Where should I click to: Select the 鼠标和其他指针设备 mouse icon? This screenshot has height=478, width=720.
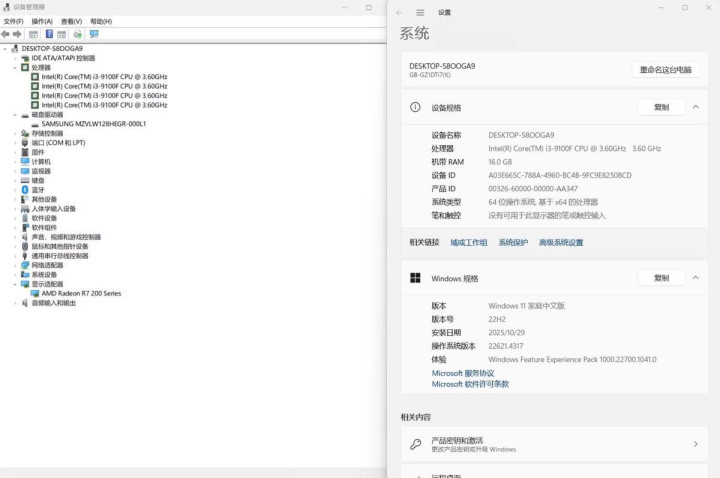[25, 246]
